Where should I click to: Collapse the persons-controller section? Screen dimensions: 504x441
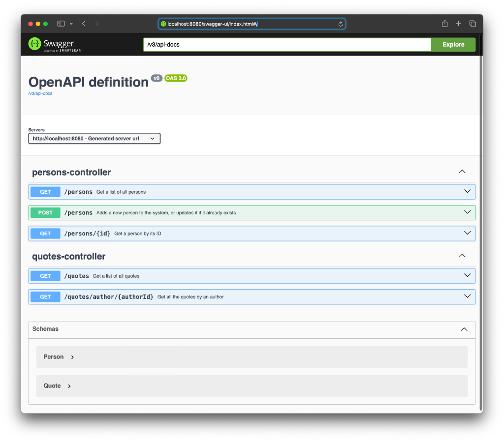click(462, 172)
